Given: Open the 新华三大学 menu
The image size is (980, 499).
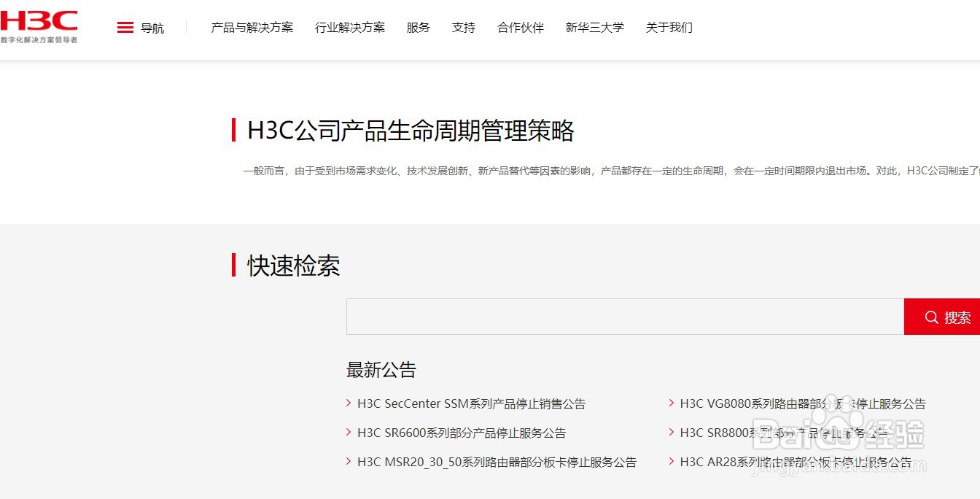Looking at the screenshot, I should coord(595,28).
